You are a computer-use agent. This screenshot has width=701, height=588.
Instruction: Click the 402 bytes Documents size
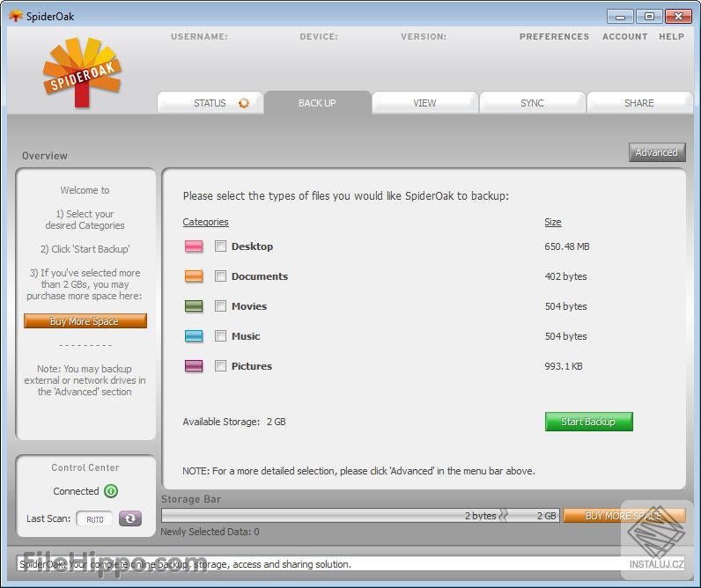[565, 276]
